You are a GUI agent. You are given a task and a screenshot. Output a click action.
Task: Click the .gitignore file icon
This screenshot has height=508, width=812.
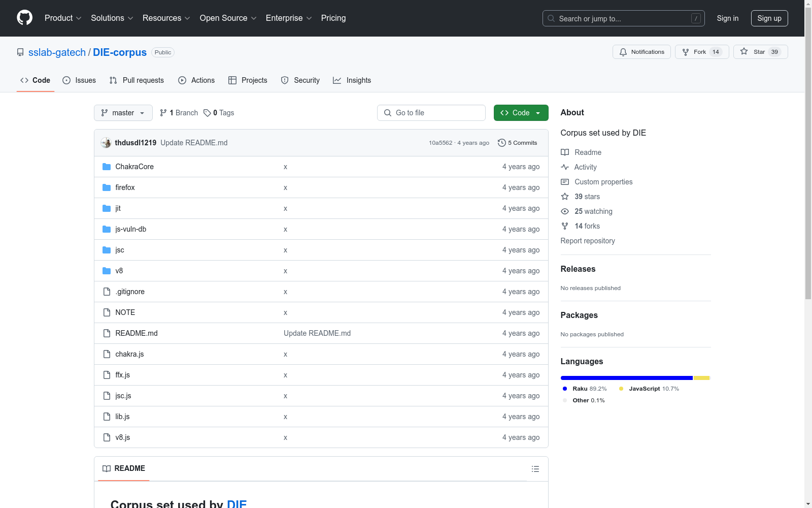(107, 292)
